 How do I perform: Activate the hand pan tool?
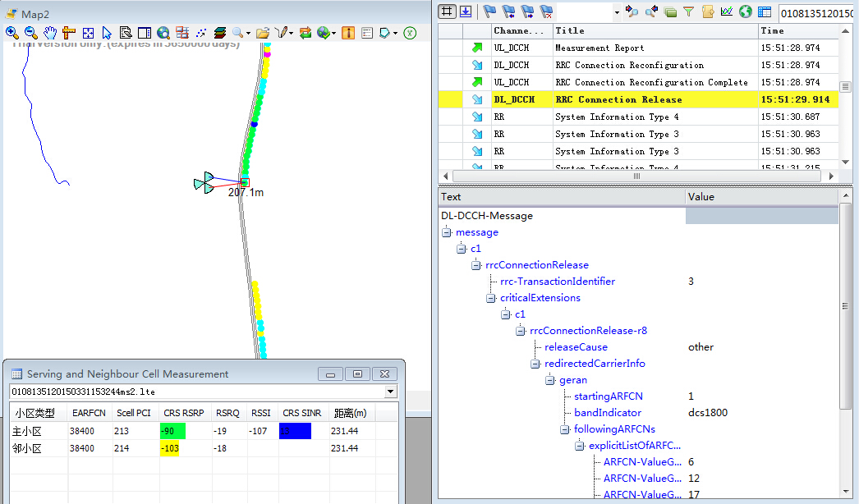[50, 33]
